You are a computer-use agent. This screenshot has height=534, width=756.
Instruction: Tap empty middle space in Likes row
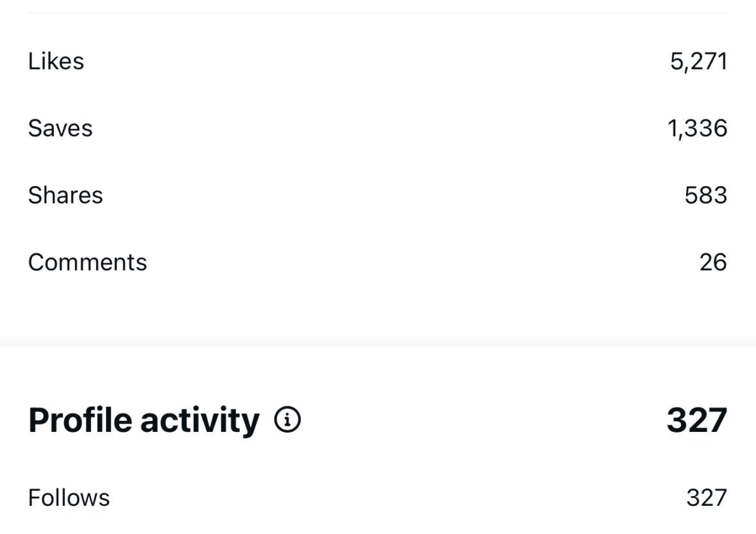click(x=378, y=62)
